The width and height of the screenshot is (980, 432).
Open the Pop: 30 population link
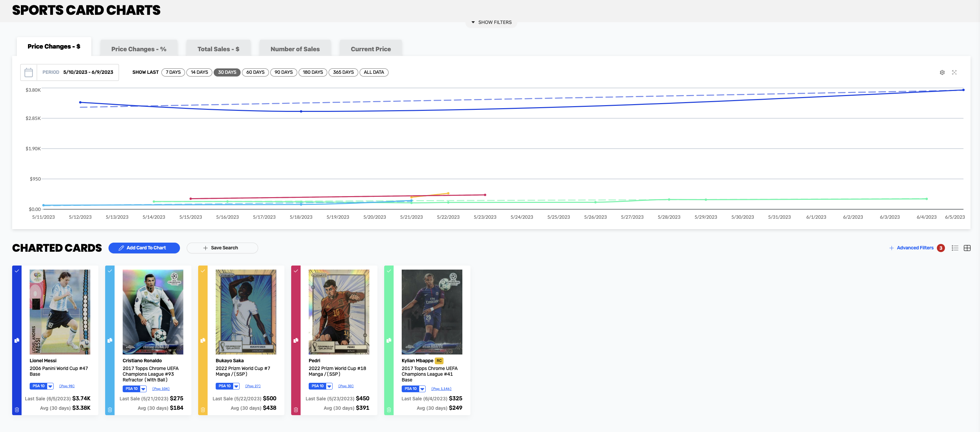click(346, 386)
